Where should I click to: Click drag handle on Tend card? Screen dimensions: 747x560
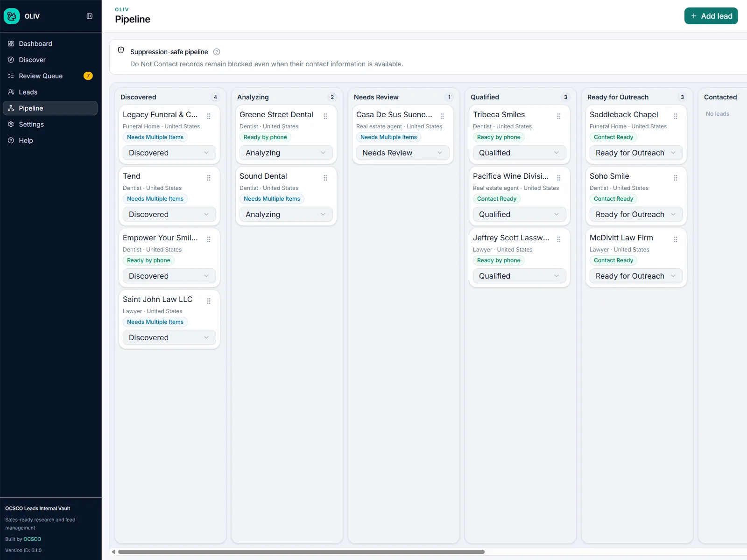pos(209,178)
